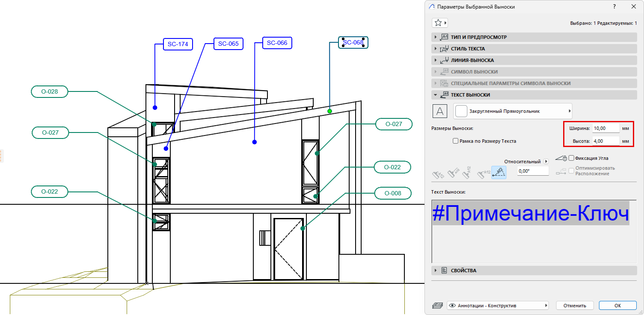Expand 'ТИП И ПРЕДПРОСМОТР' section
Screen dimensions: 644x315
click(534, 37)
